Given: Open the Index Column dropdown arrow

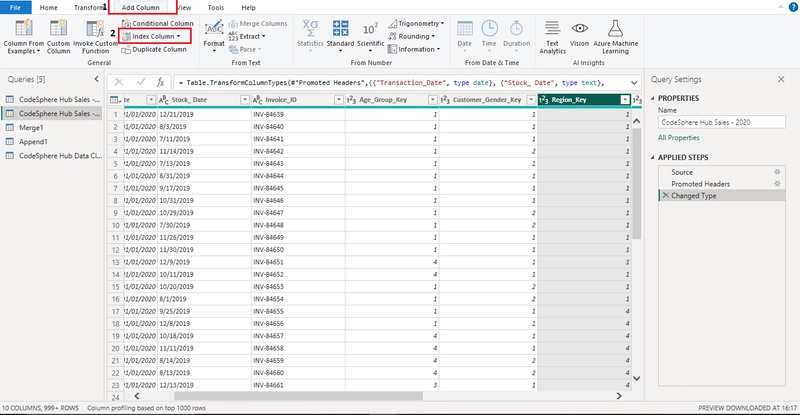Looking at the screenshot, I should click(179, 36).
